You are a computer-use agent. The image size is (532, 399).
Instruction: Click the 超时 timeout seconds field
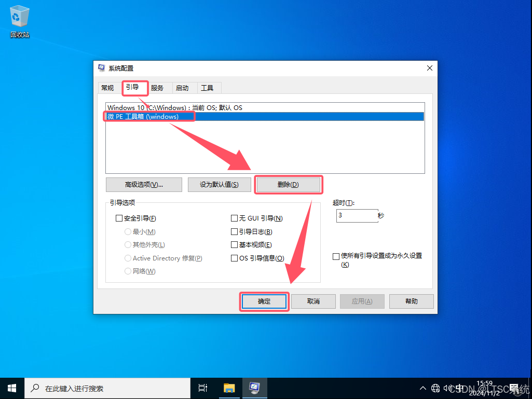point(357,216)
